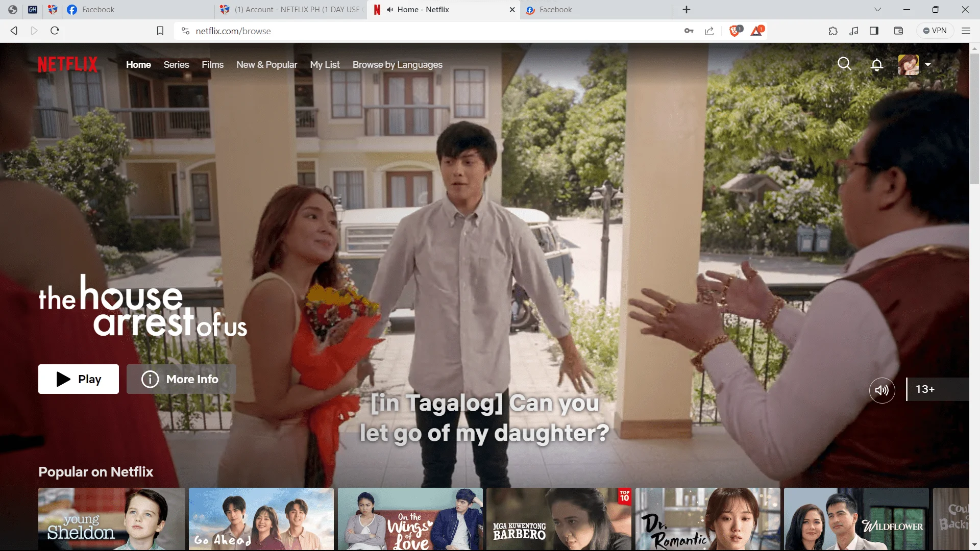This screenshot has width=980, height=551.
Task: Open Brave Rewards triangle icon
Action: [x=757, y=31]
